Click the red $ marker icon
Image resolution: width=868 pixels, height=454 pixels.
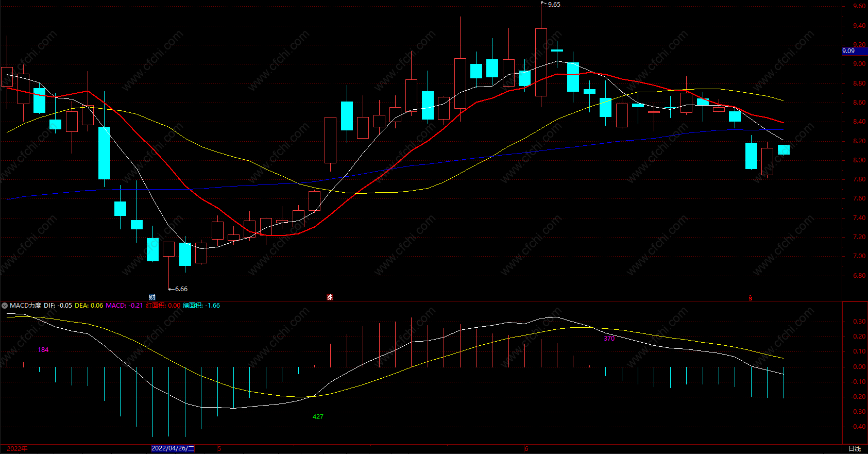[x=750, y=298]
